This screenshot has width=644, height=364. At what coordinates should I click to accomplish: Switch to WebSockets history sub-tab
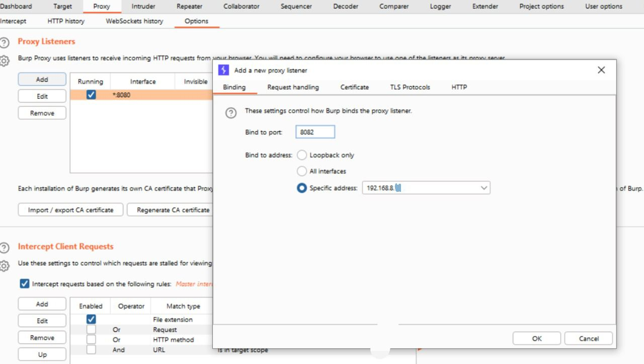134,21
